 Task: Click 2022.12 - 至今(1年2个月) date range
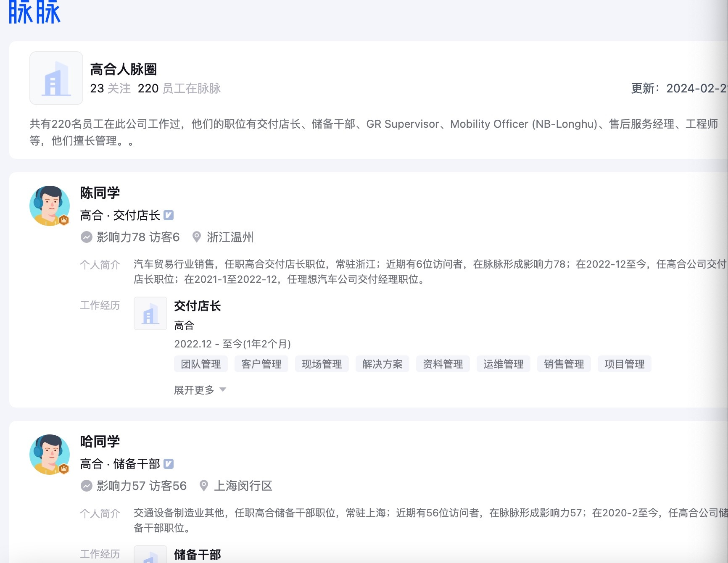(x=232, y=344)
